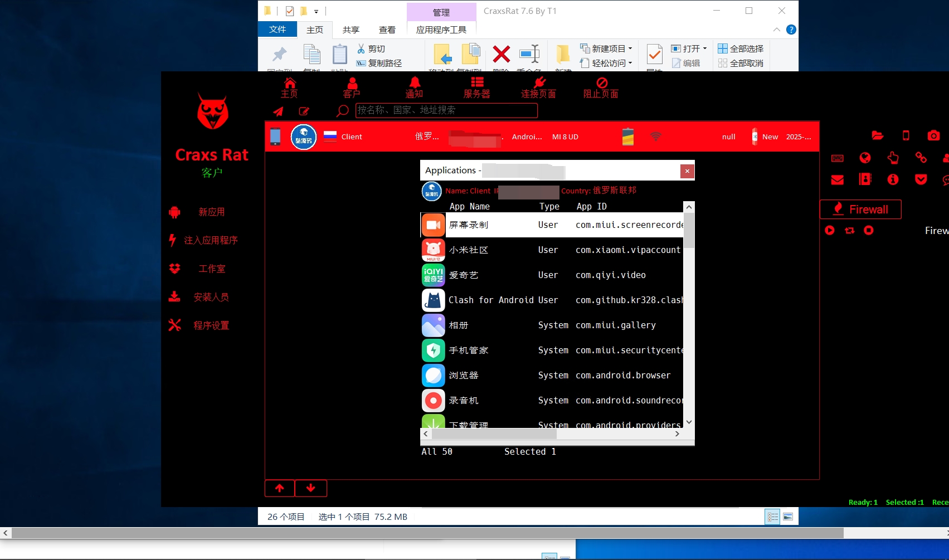949x560 pixels.
Task: Click the edit pencil icon beside search
Action: click(304, 111)
